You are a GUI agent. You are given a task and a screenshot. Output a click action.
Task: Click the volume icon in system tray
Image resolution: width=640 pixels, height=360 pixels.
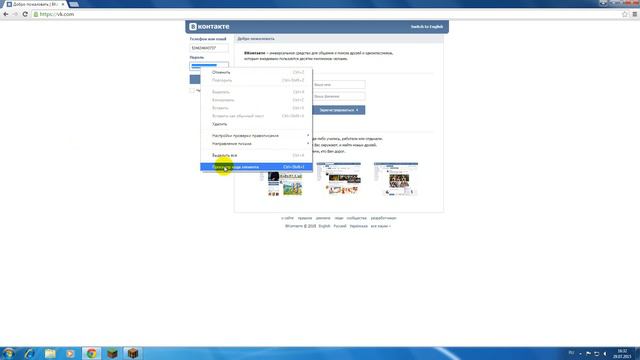coord(605,354)
